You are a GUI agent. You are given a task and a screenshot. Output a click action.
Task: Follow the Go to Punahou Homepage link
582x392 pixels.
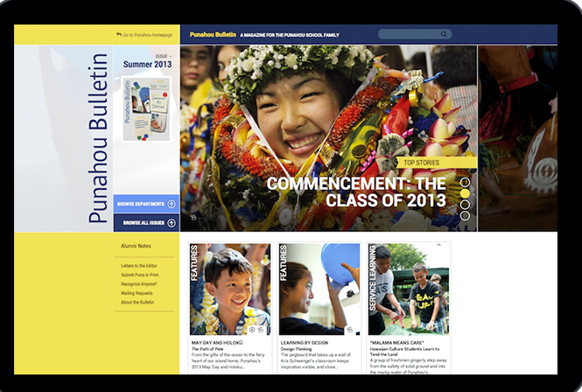pyautogui.click(x=148, y=35)
